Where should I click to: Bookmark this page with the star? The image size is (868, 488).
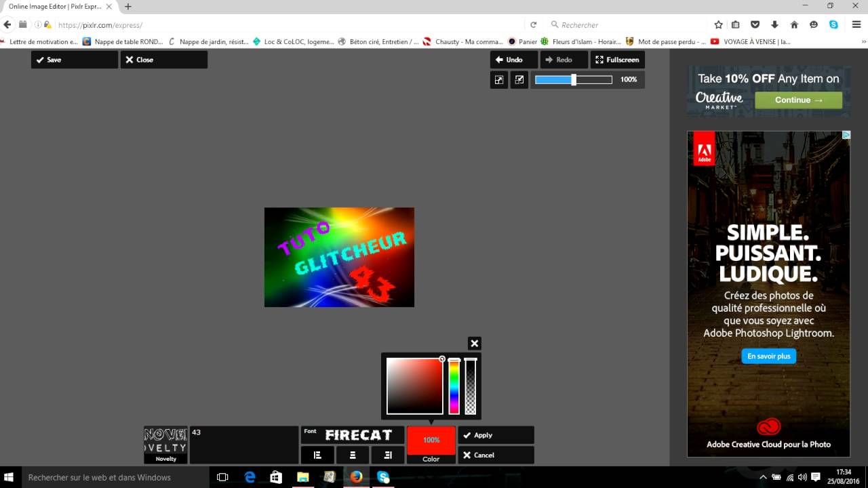[718, 24]
